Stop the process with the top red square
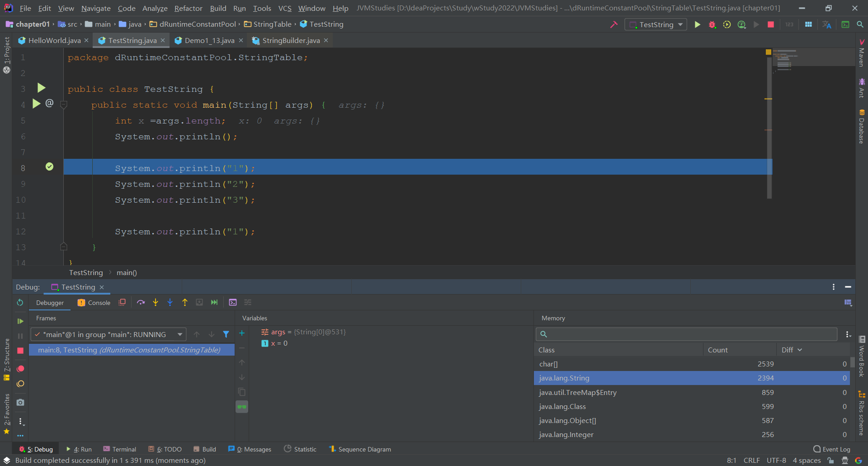This screenshot has width=868, height=466. 771,24
